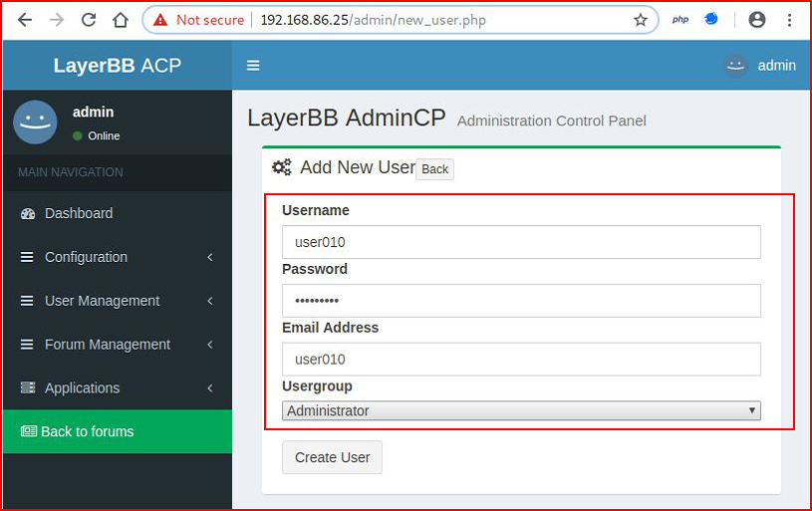812x511 pixels.
Task: Click the Applications server icon
Action: 28,387
